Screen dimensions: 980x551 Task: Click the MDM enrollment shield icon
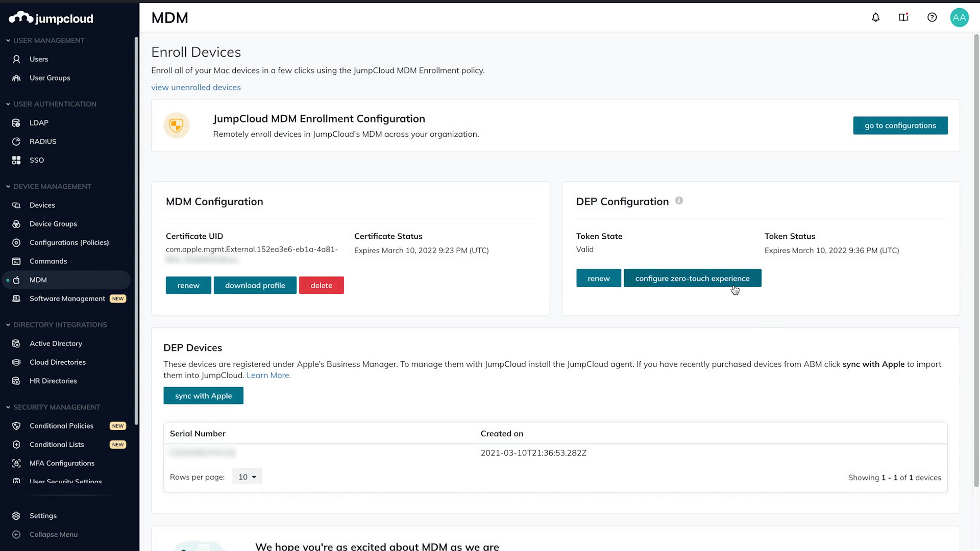point(176,125)
